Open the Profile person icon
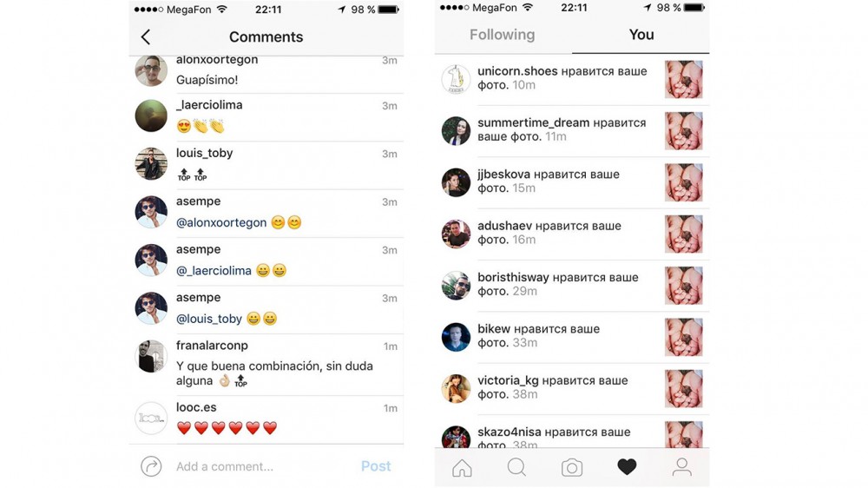Screen dimensions: 868x488 coord(681,467)
